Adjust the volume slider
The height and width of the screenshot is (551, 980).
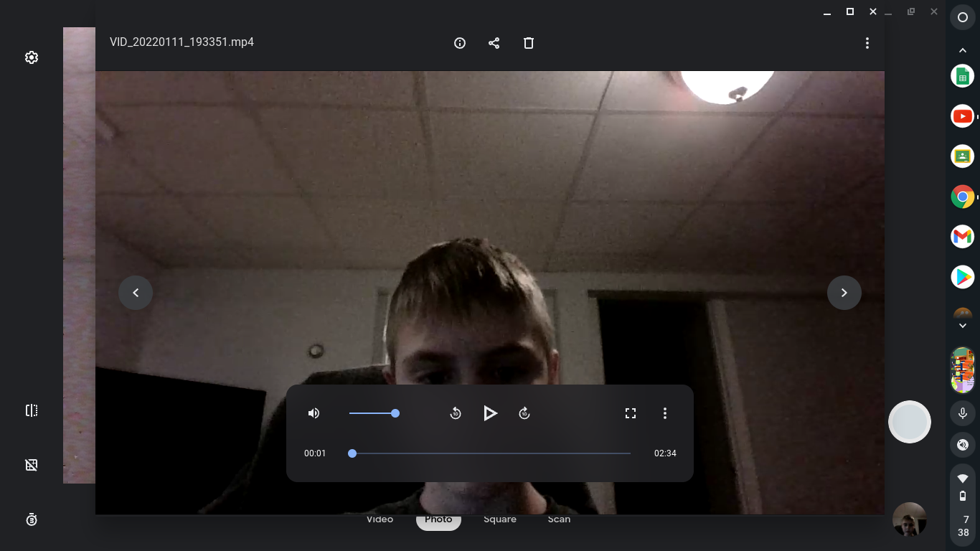coord(372,413)
